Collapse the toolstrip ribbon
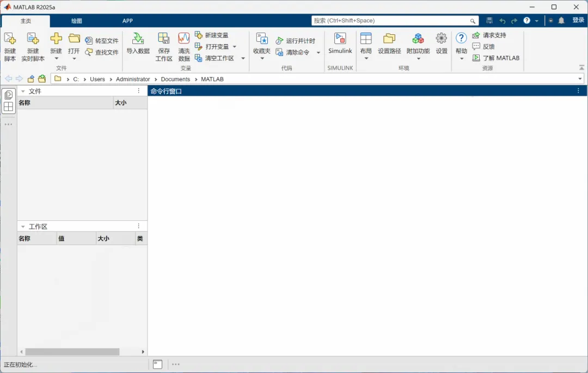The width and height of the screenshot is (588, 373). [x=581, y=67]
